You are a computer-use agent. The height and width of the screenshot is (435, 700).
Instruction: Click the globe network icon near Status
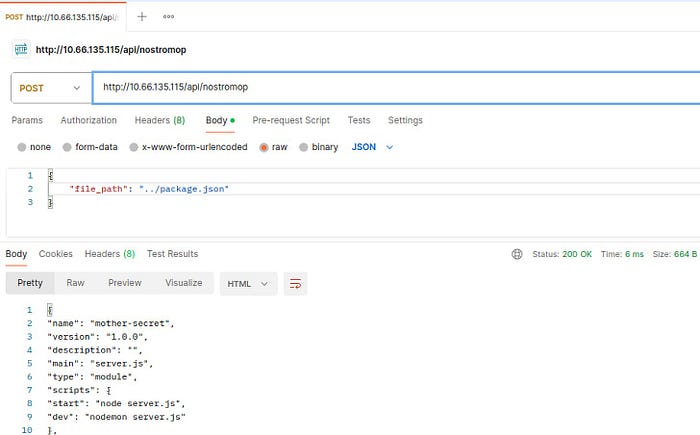517,254
